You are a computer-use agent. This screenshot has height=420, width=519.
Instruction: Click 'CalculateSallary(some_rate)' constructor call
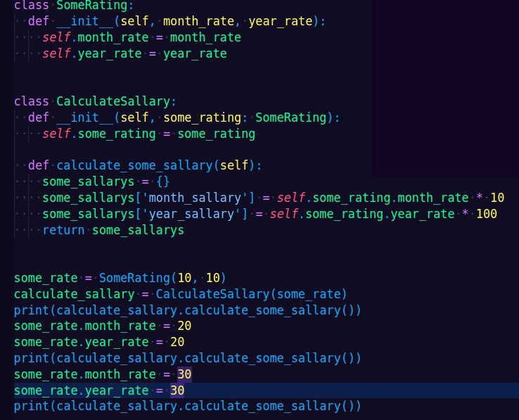252,294
